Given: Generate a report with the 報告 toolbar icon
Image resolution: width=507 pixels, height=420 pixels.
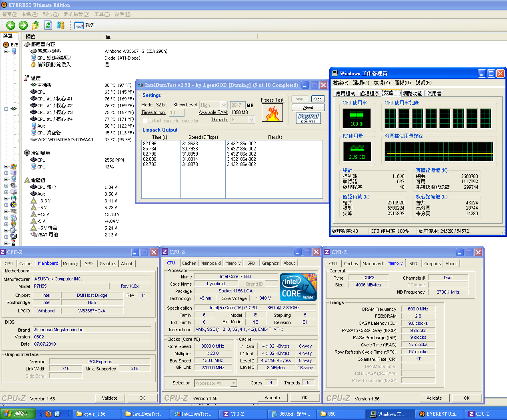Looking at the screenshot, I should [84, 25].
